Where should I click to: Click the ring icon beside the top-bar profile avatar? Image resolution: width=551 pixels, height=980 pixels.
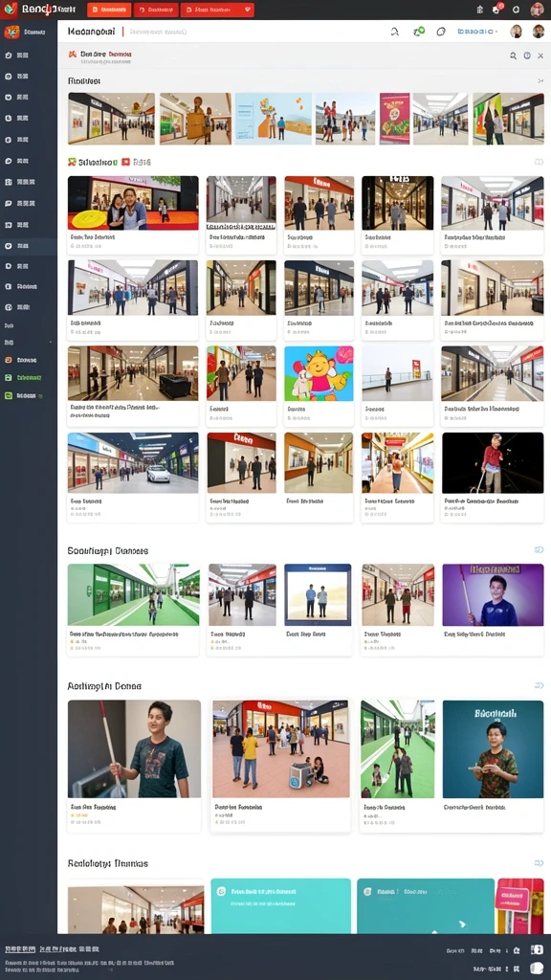click(x=516, y=10)
